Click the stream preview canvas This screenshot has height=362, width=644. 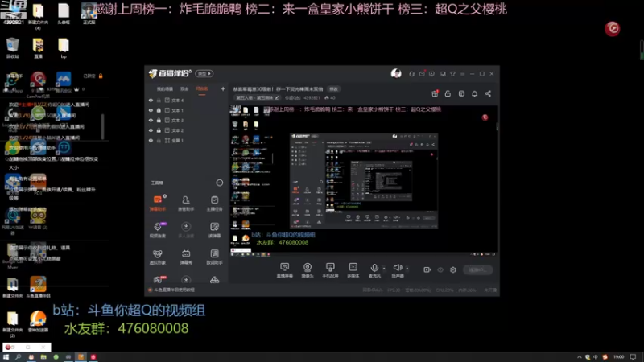click(364, 180)
